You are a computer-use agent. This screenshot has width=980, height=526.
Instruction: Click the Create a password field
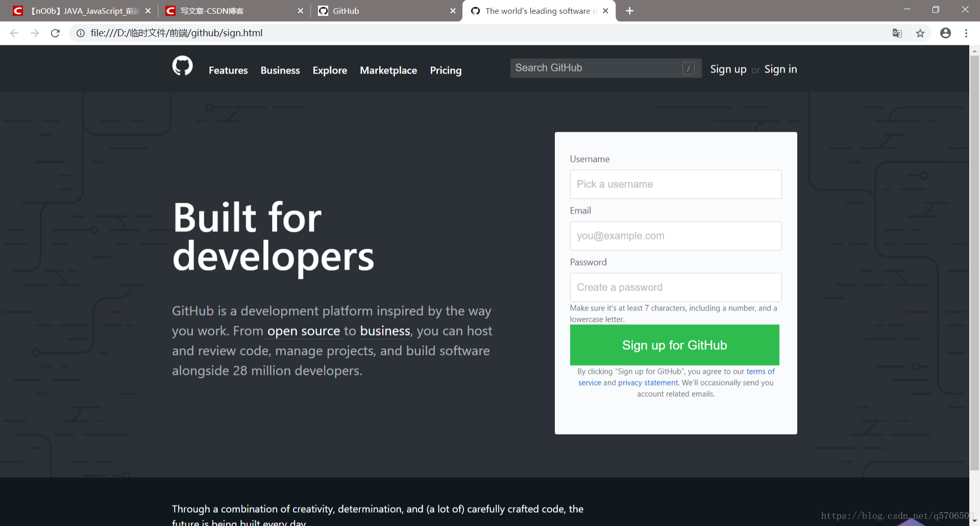point(675,288)
